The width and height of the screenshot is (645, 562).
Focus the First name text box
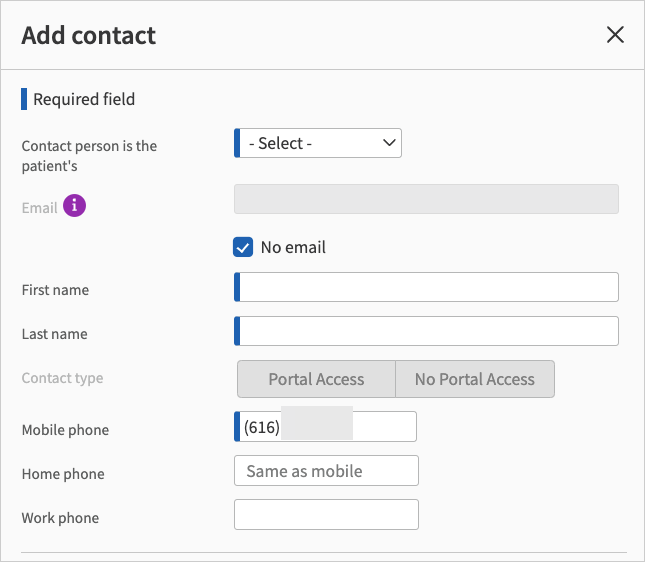(428, 287)
